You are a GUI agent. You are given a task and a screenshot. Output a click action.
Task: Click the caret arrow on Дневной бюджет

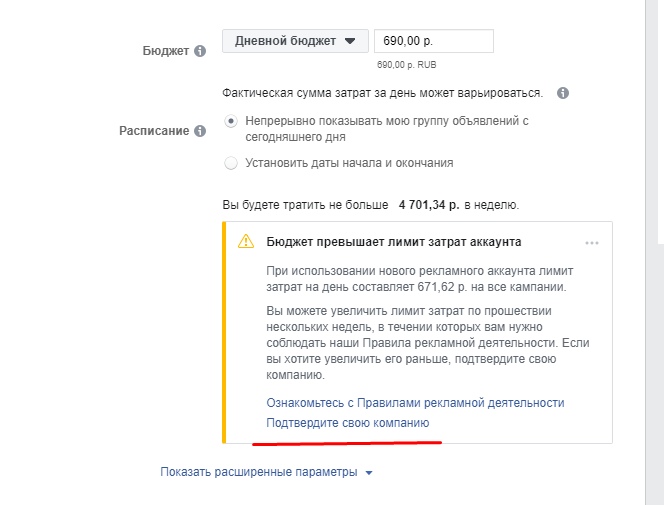350,41
